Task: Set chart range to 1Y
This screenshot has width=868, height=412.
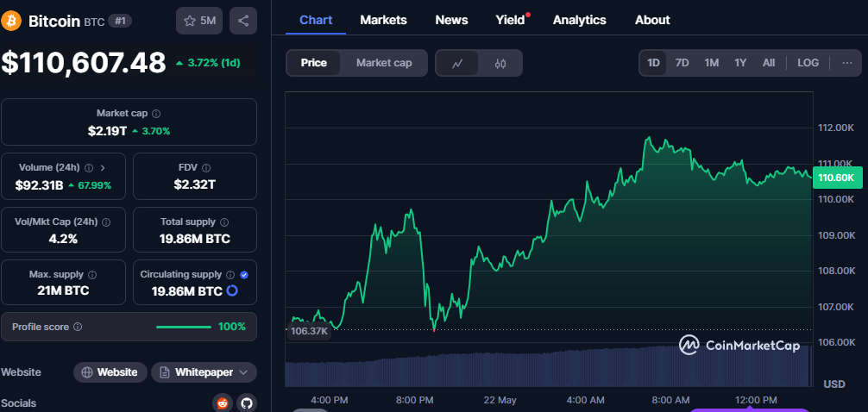Action: pyautogui.click(x=740, y=63)
